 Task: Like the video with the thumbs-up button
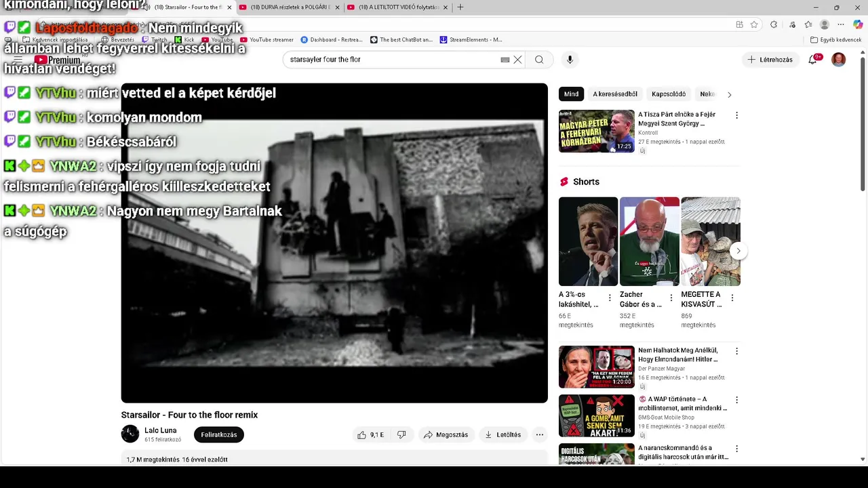[371, 434]
